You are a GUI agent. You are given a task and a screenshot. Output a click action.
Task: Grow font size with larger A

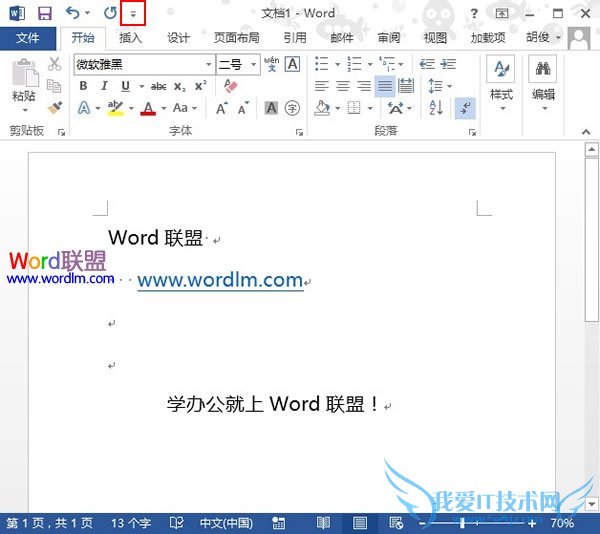click(222, 108)
